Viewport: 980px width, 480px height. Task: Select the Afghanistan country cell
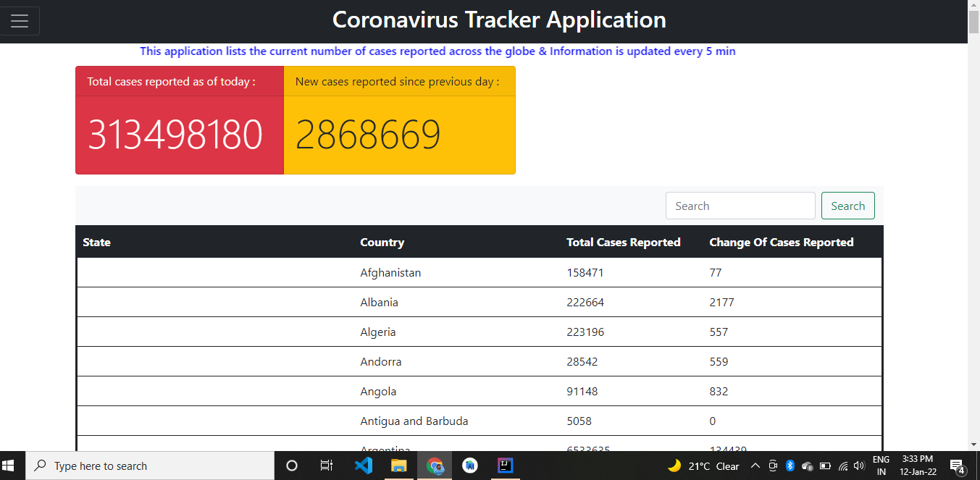(x=390, y=273)
